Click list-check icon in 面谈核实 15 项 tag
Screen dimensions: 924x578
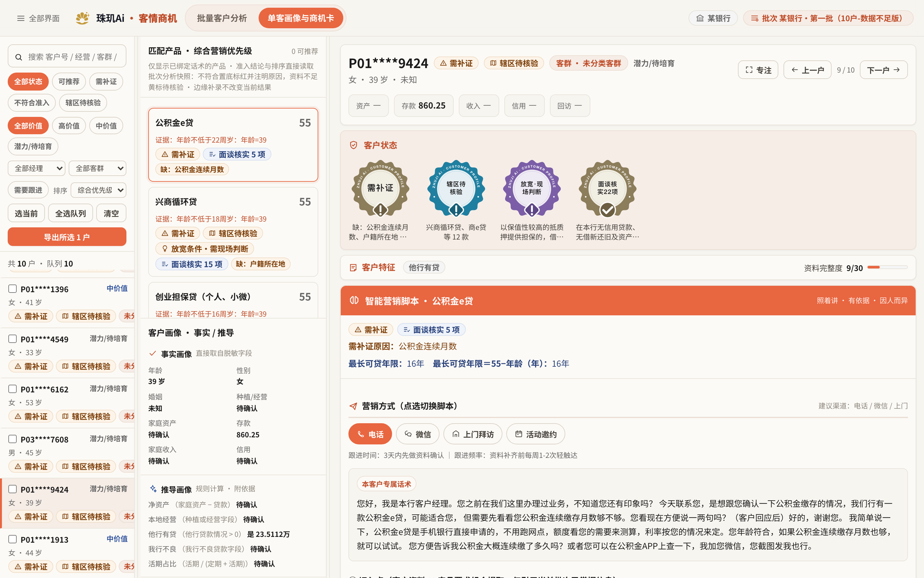pyautogui.click(x=165, y=264)
